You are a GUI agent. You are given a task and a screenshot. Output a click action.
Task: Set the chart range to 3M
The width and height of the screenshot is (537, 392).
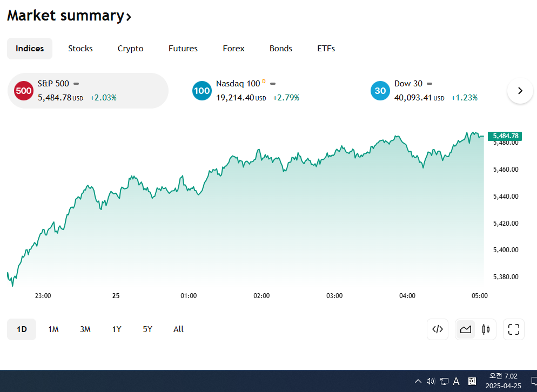[x=85, y=329]
